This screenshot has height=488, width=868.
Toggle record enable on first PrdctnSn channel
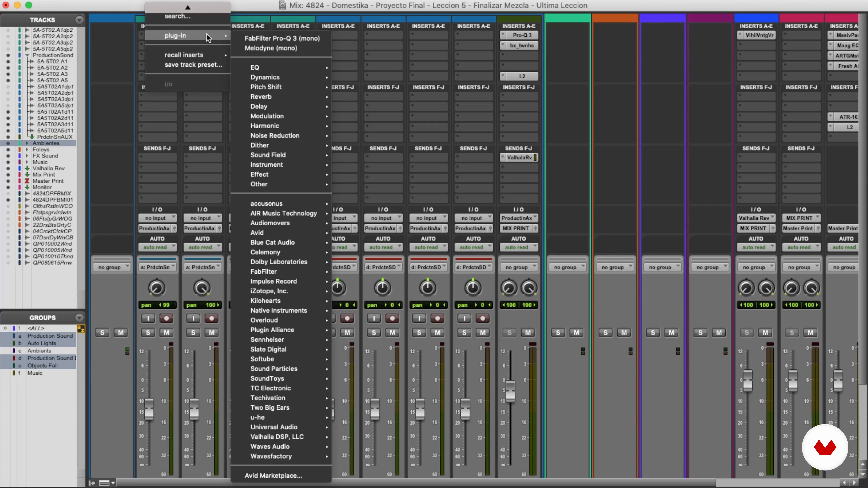click(166, 318)
